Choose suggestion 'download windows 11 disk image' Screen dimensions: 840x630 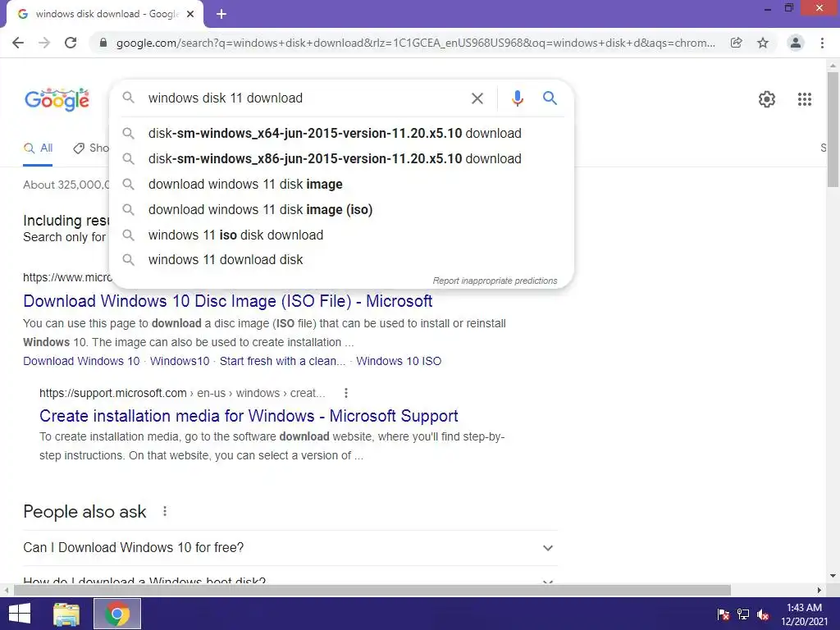[x=341, y=185]
